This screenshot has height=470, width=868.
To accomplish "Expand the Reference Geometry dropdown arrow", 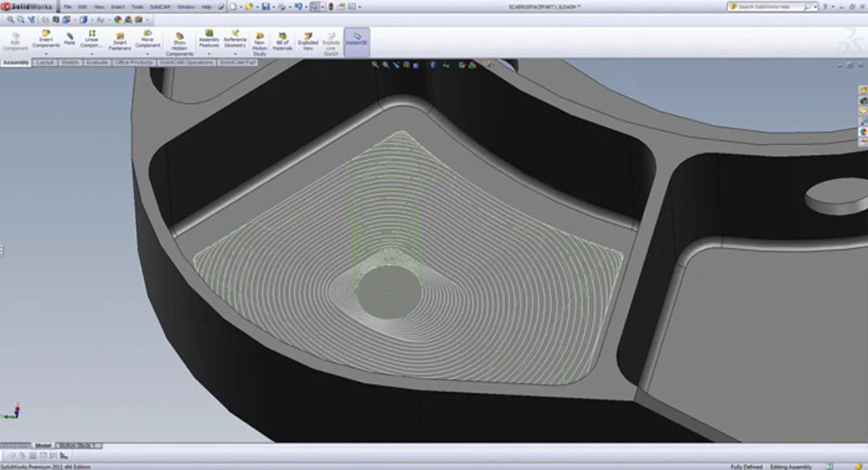I will 235,53.
